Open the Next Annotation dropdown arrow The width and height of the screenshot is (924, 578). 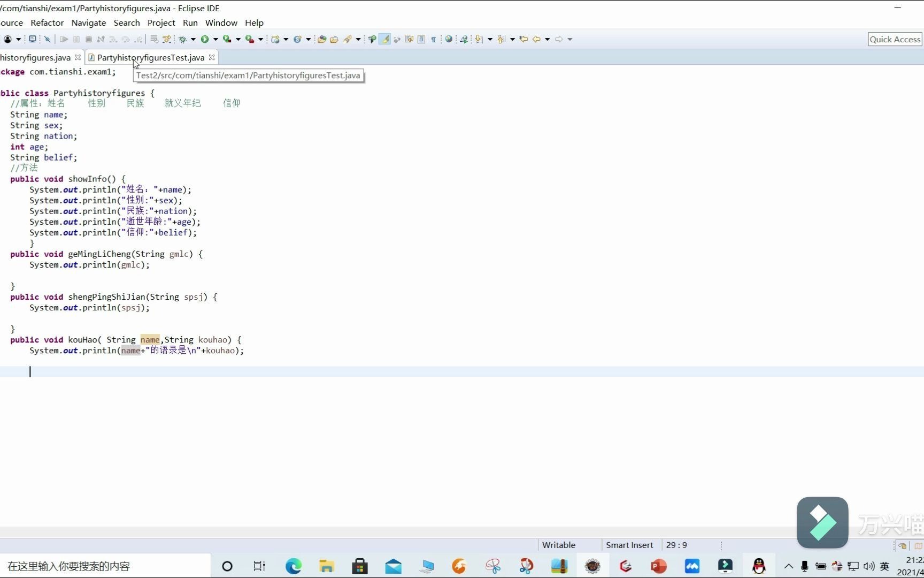[490, 39]
